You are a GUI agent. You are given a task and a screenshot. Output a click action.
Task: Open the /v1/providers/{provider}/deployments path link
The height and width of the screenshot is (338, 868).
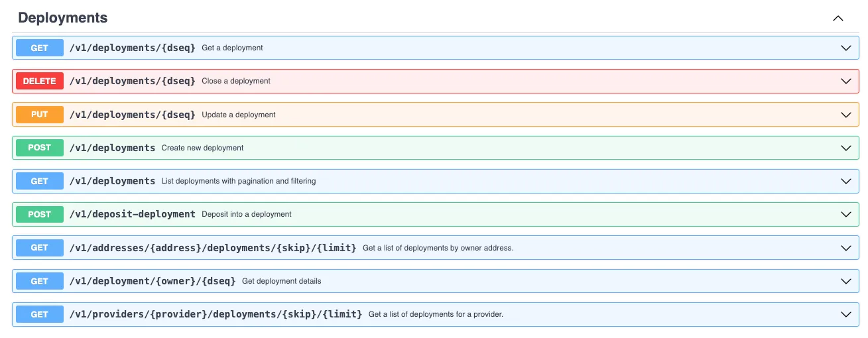216,314
